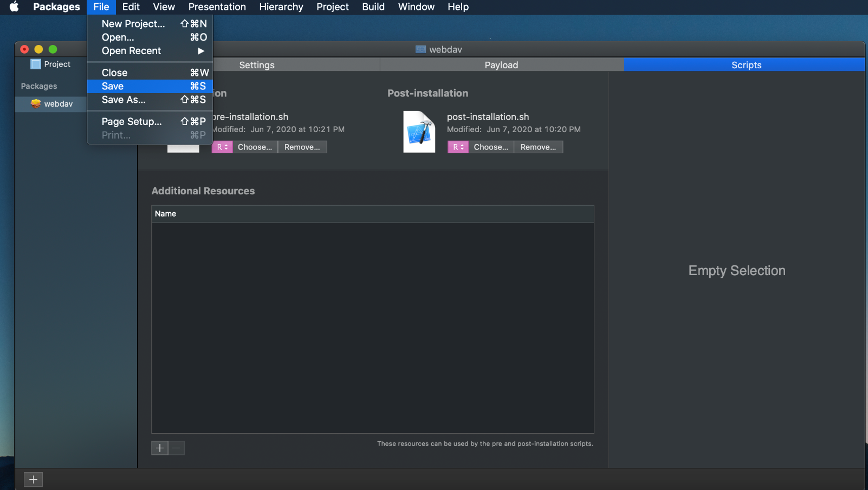
Task: Click the Post-installation section heading
Action: (427, 93)
